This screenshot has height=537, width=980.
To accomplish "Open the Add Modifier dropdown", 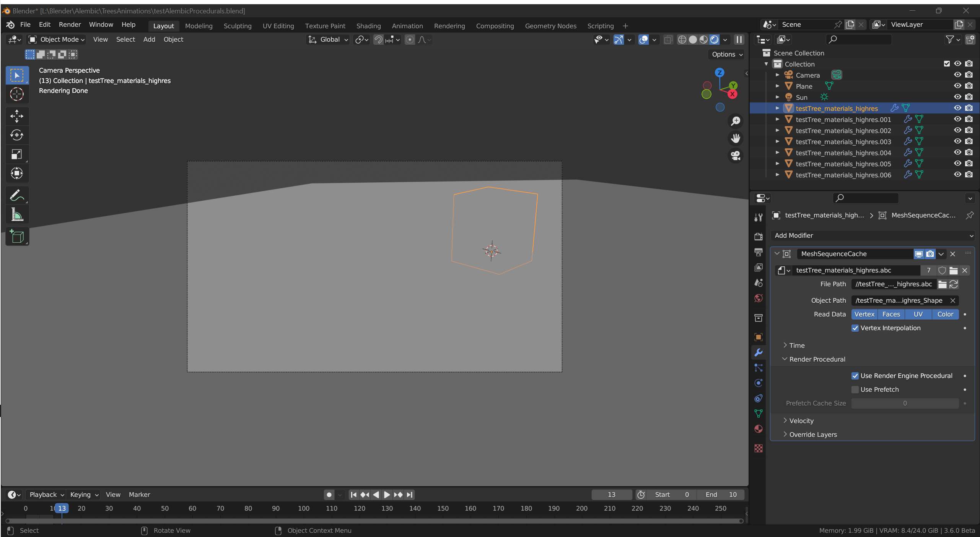I will pos(872,235).
